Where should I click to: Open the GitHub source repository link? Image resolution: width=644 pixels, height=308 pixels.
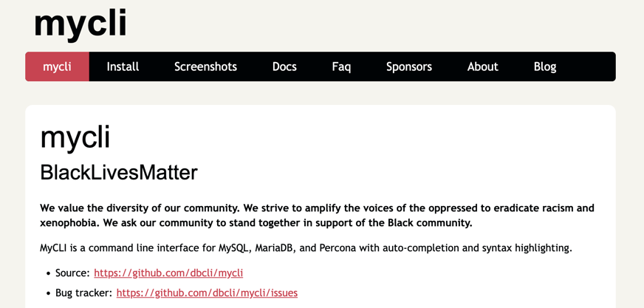click(168, 273)
